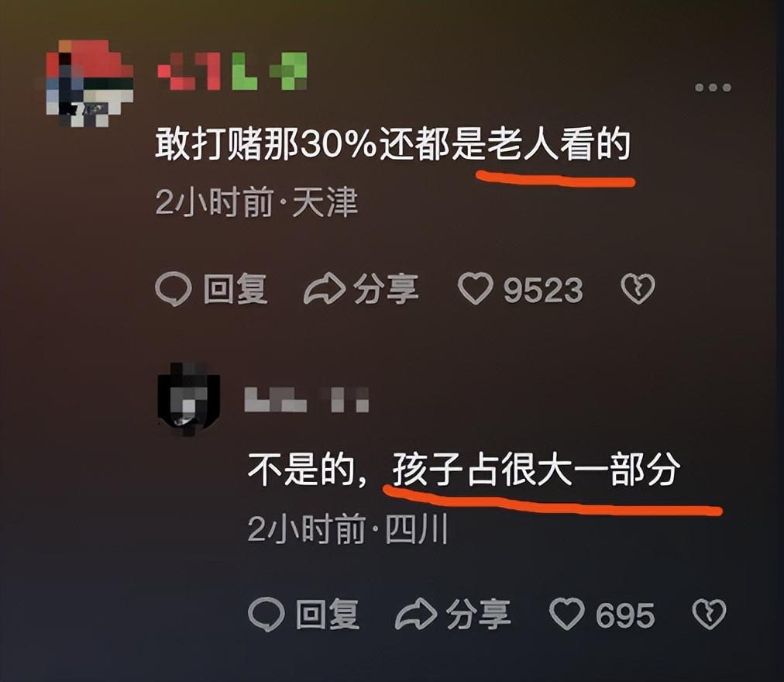
Task: Like the comment with 9523 likes
Action: pyautogui.click(x=476, y=289)
